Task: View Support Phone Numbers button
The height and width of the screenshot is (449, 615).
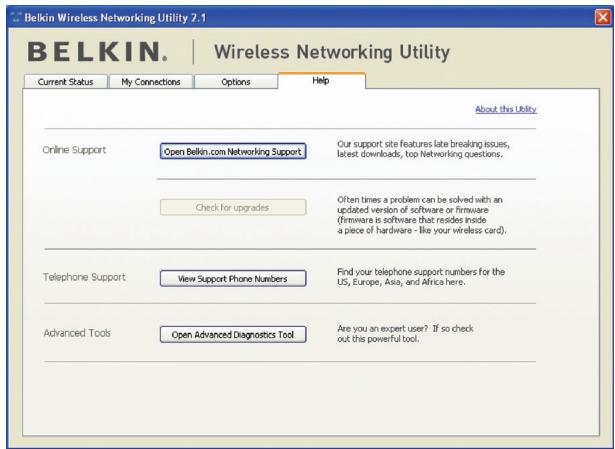Action: 233,279
